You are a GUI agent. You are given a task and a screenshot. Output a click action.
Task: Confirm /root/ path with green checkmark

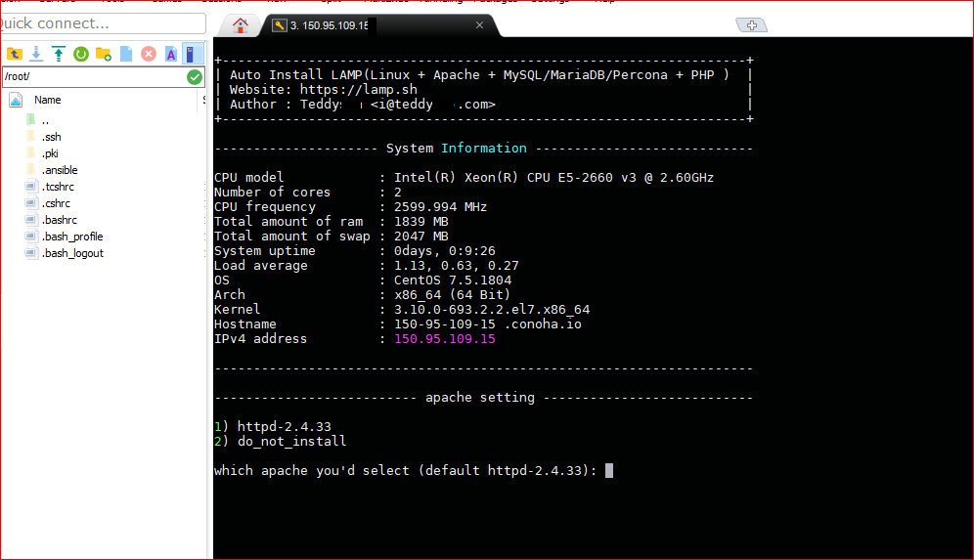pyautogui.click(x=195, y=77)
